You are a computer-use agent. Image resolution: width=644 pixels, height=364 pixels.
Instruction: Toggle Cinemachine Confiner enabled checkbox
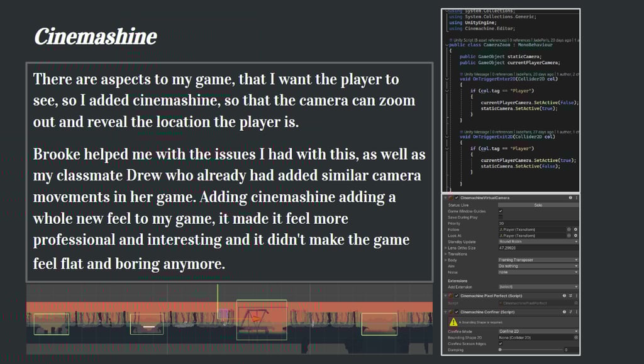click(457, 312)
